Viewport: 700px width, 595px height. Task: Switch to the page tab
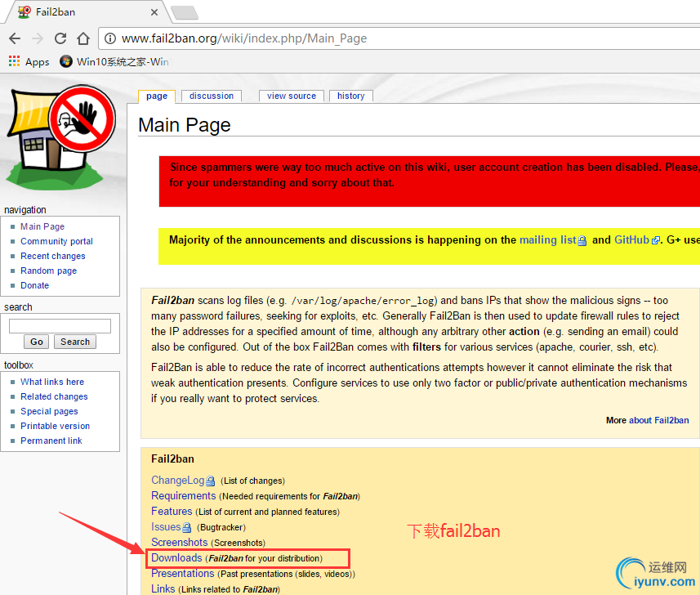157,96
